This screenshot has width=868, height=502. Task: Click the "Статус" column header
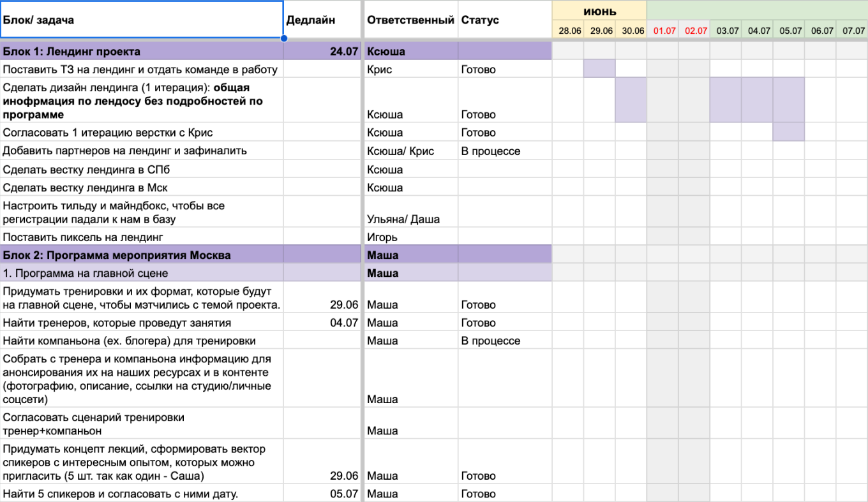point(505,20)
